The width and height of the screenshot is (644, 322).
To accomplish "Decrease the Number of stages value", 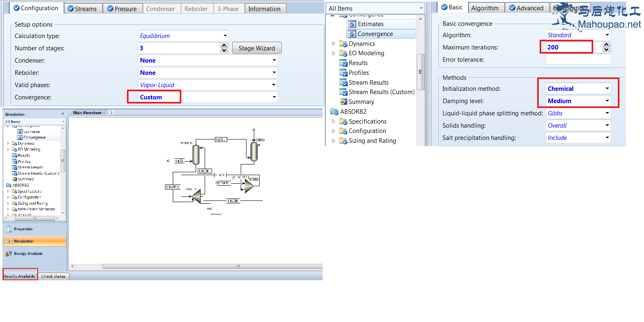I will (224, 50).
